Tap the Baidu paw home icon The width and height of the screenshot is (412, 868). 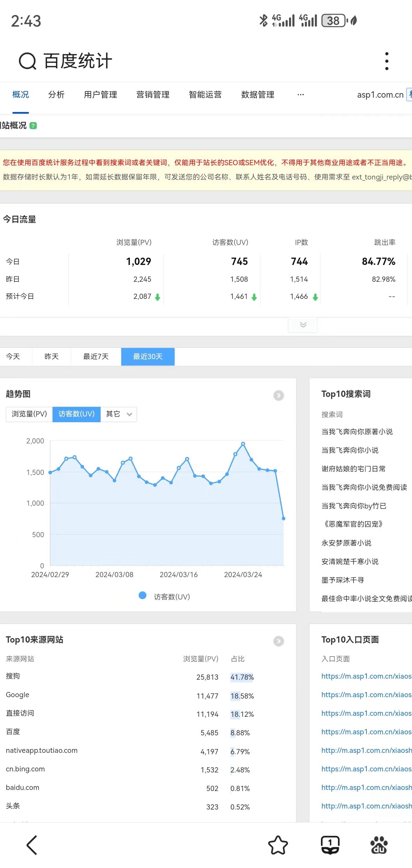pos(379,845)
